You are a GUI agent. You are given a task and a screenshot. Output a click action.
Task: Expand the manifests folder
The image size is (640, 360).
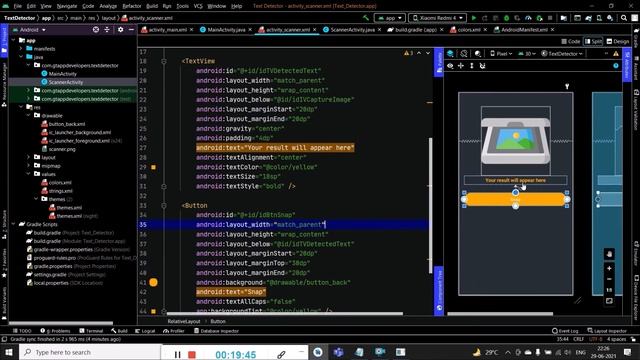[21, 49]
